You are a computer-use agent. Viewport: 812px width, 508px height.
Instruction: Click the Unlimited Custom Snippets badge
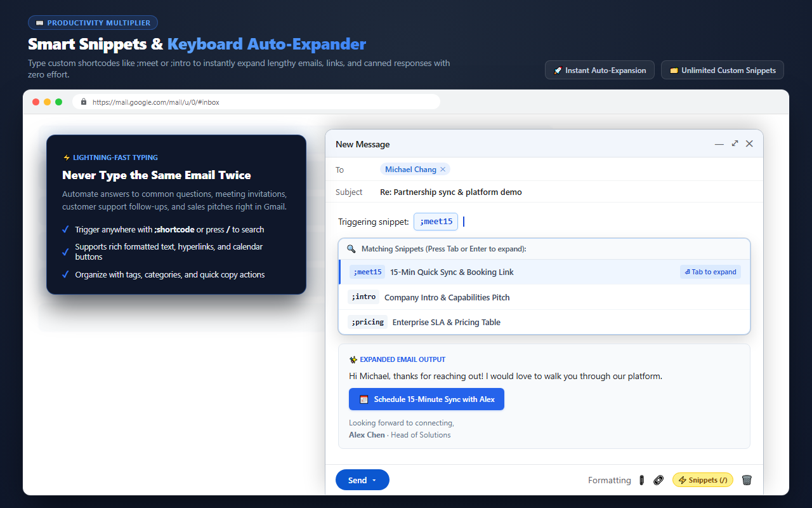click(723, 70)
